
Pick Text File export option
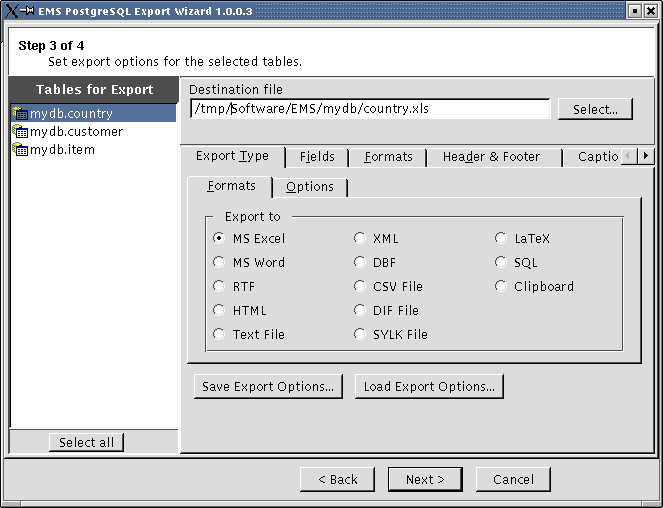219,334
